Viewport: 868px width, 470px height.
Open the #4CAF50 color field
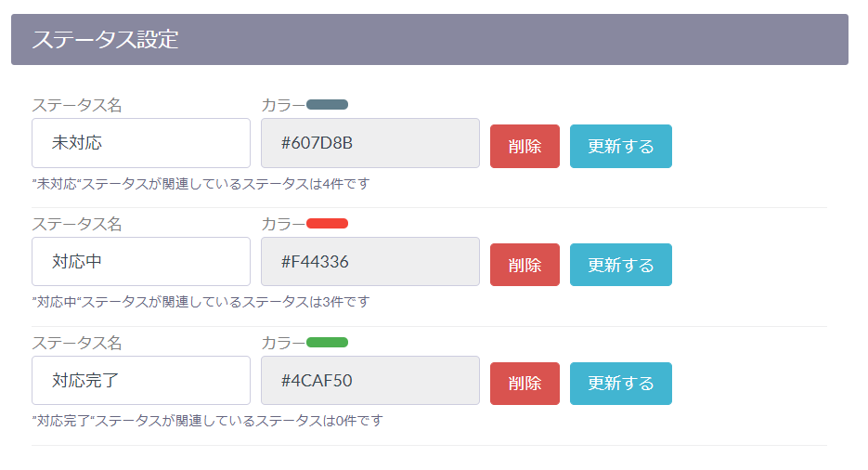(x=369, y=381)
